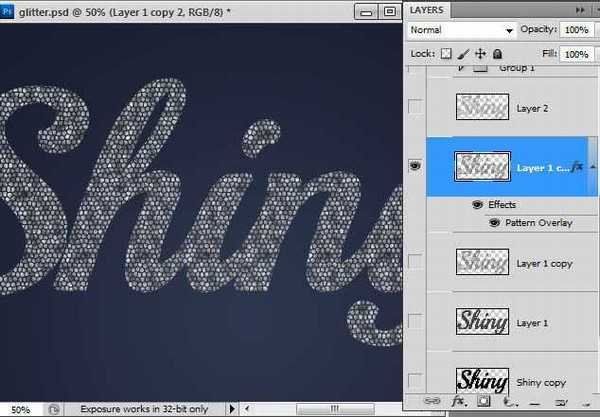
Task: Minimize the glitter.psd document window
Action: (x=366, y=12)
